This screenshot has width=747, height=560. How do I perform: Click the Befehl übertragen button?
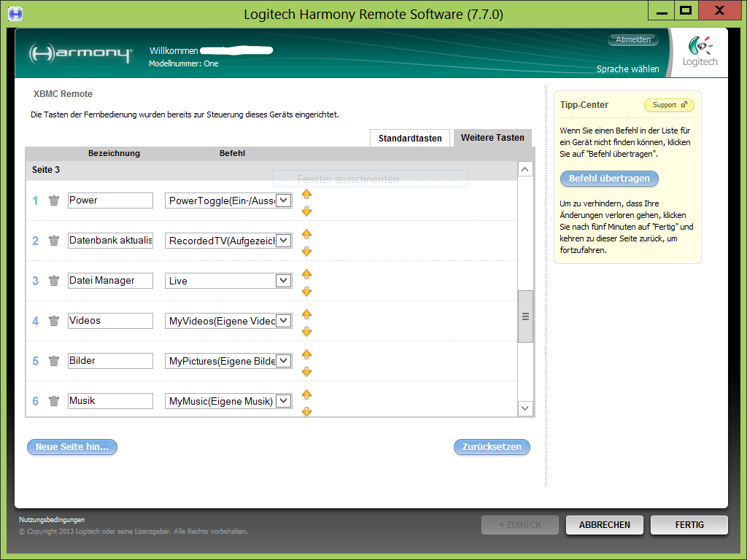point(609,179)
